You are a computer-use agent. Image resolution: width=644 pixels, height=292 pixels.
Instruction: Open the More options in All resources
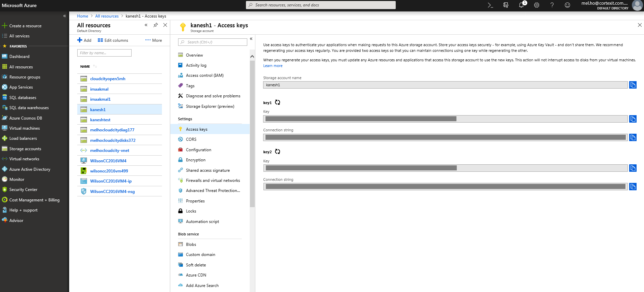click(x=153, y=40)
